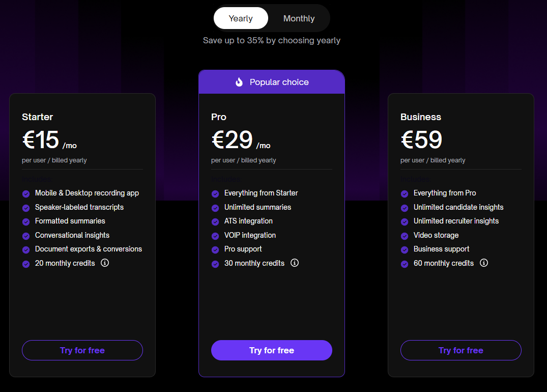Click checkmark icon next to ATS integration
547x392 pixels.
tap(215, 221)
